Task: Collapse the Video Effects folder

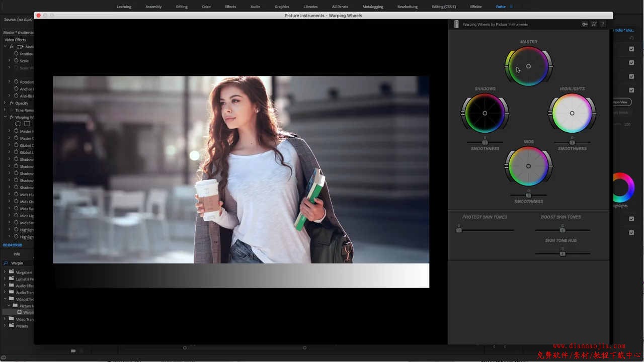Action: [5, 299]
